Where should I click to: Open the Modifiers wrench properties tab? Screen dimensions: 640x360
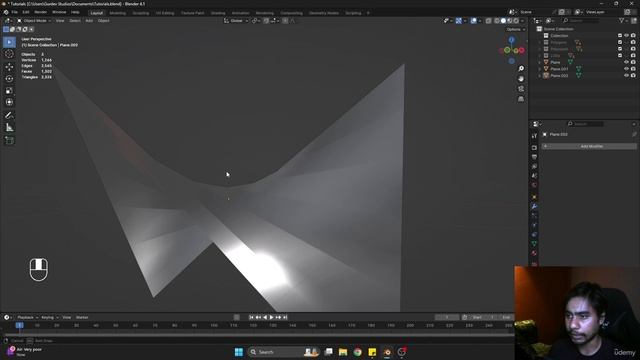[x=534, y=207]
